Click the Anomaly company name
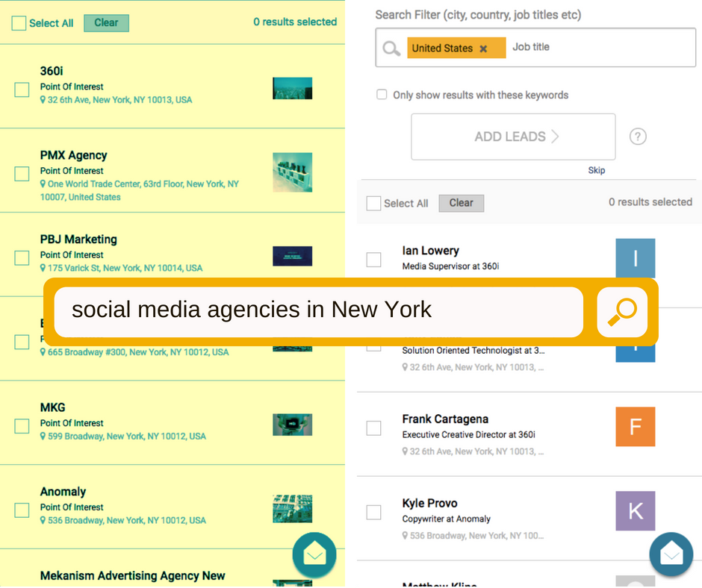Image resolution: width=702 pixels, height=588 pixels. pos(63,492)
